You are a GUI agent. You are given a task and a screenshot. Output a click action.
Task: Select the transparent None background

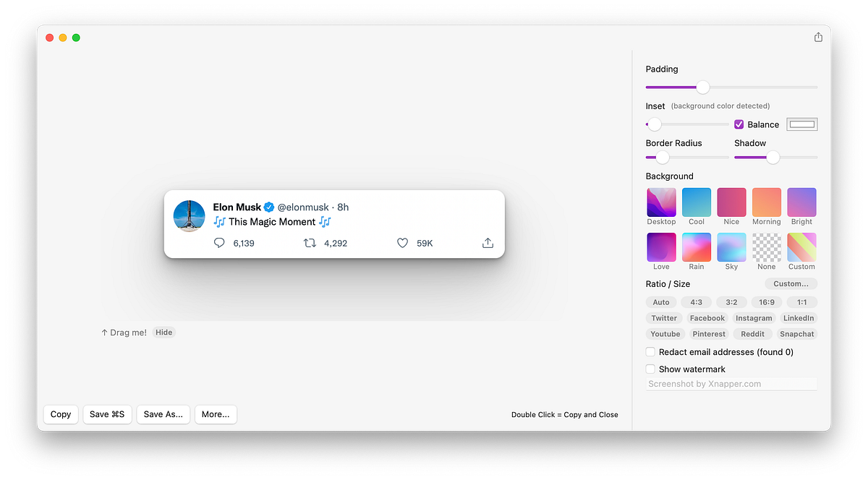[x=766, y=247]
